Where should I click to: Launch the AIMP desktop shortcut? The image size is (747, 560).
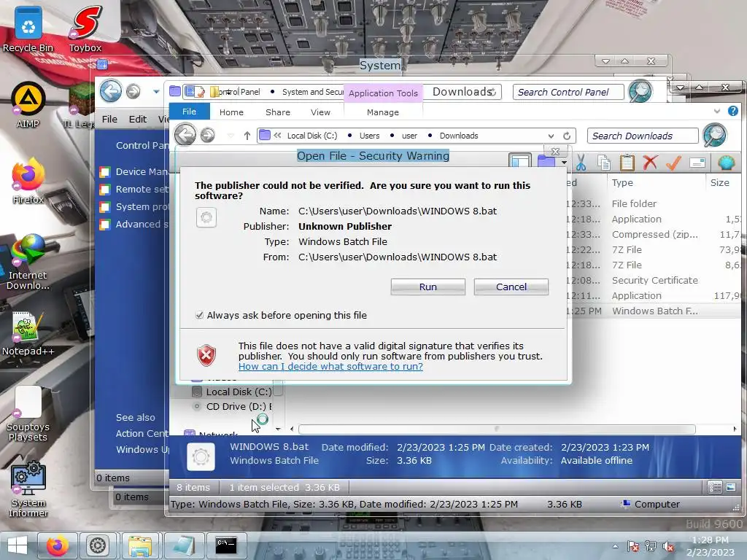pyautogui.click(x=28, y=105)
